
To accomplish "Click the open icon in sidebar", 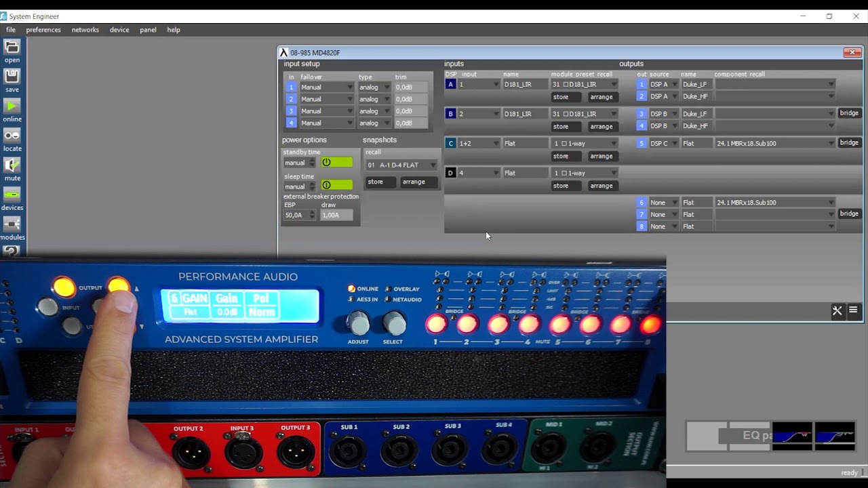I will (x=12, y=47).
